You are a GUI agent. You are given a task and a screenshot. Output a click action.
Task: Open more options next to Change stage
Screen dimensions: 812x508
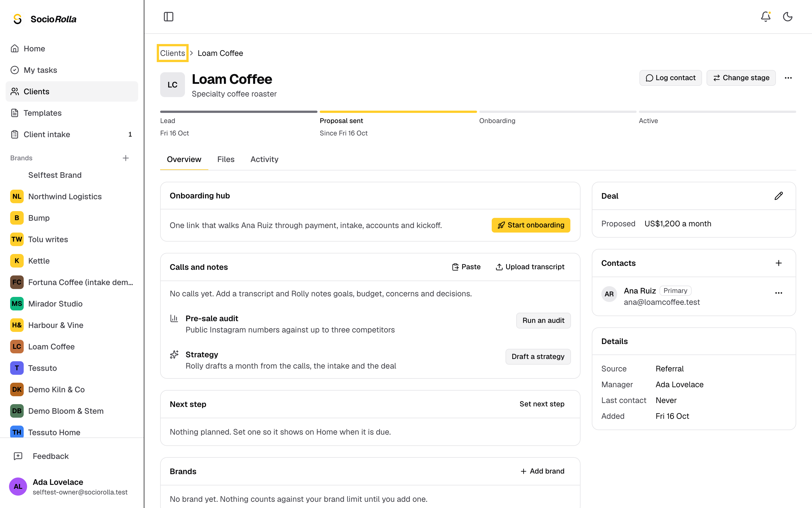(x=788, y=78)
